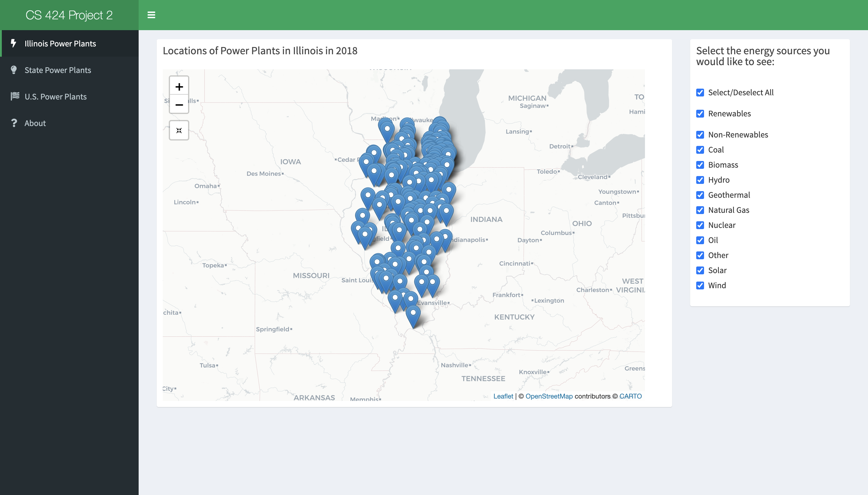
Task: Open the Leaflet attribution link
Action: point(503,396)
